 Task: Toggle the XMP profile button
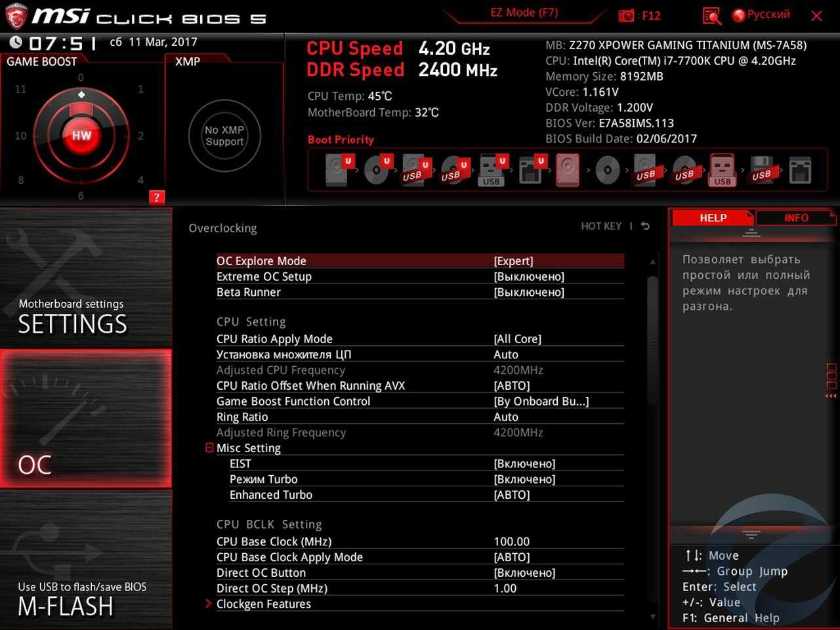(x=224, y=136)
